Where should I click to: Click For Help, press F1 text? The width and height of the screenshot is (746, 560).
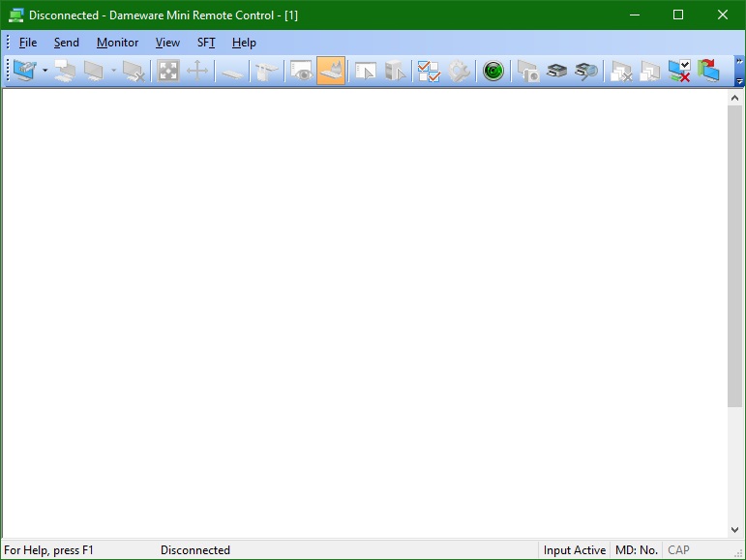point(48,550)
